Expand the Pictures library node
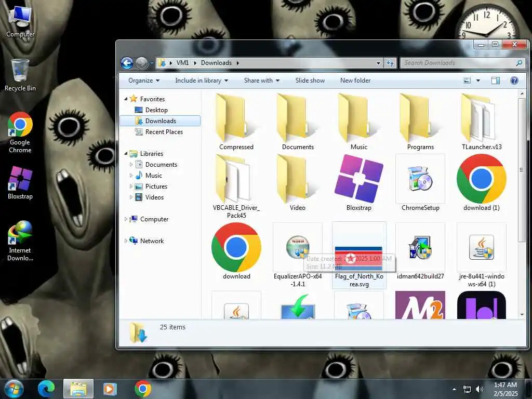The image size is (532, 399). point(131,187)
